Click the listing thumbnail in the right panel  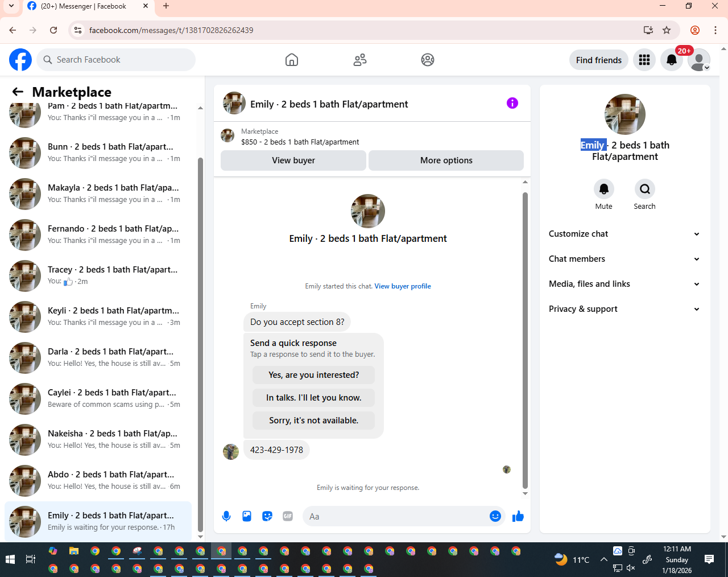pyautogui.click(x=625, y=114)
